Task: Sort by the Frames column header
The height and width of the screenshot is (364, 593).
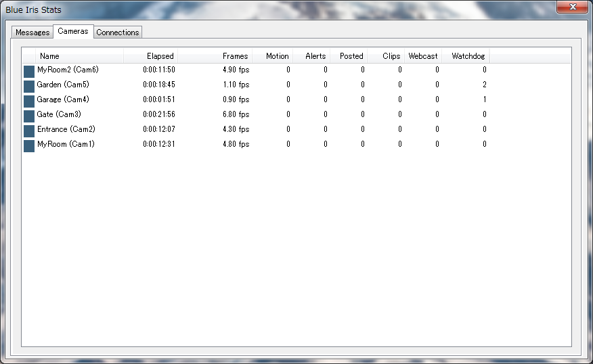Action: 215,56
